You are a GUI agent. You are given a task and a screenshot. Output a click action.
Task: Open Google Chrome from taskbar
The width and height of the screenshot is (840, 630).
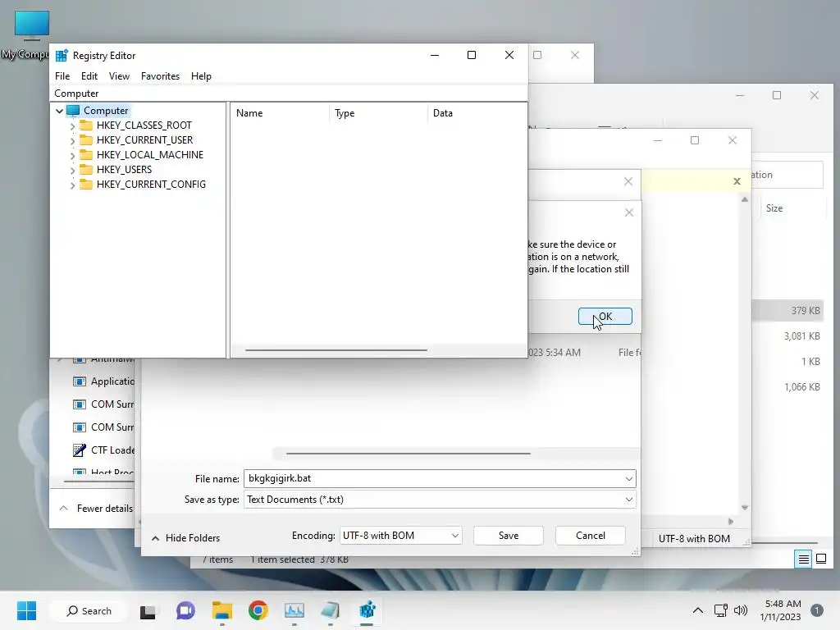point(258,610)
